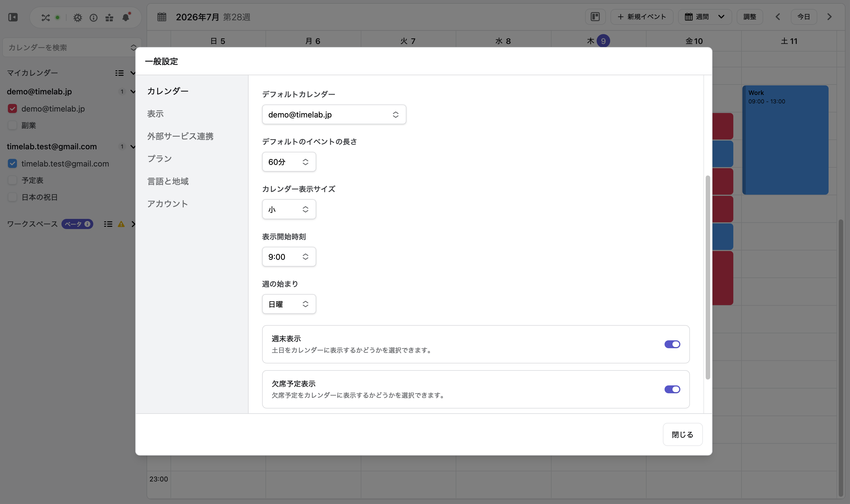Select the カレンダー settings tab
The height and width of the screenshot is (504, 850).
click(168, 91)
